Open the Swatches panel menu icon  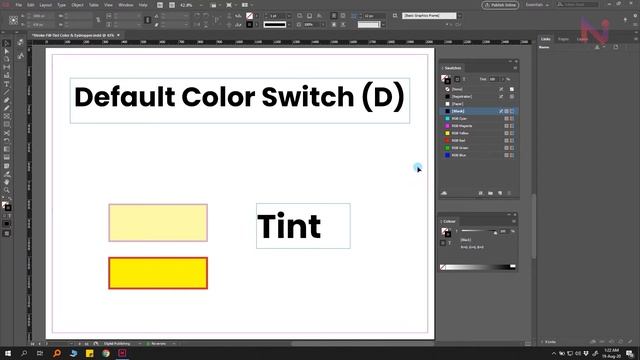pos(515,68)
